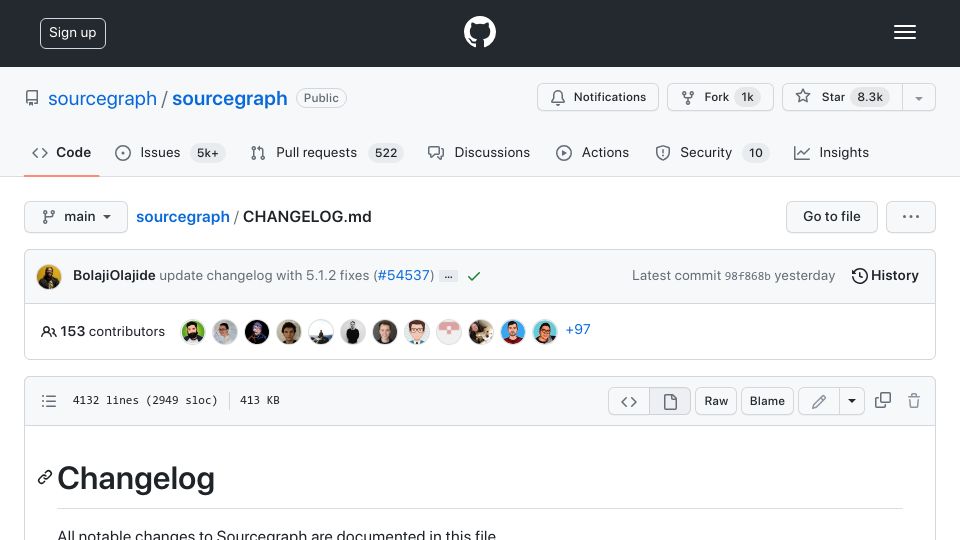Screen dimensions: 960x540
Task: Open the main branch selector dropdown
Action: coord(76,217)
